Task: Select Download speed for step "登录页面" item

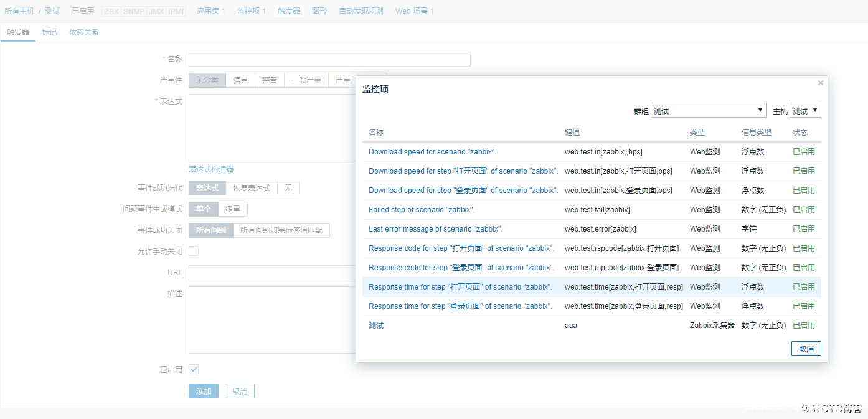Action: [463, 190]
